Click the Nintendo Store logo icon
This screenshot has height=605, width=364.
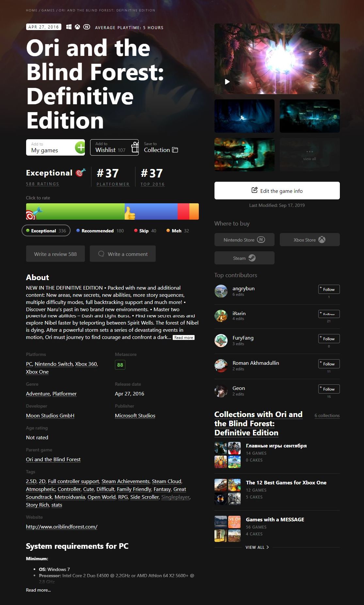[x=261, y=240]
